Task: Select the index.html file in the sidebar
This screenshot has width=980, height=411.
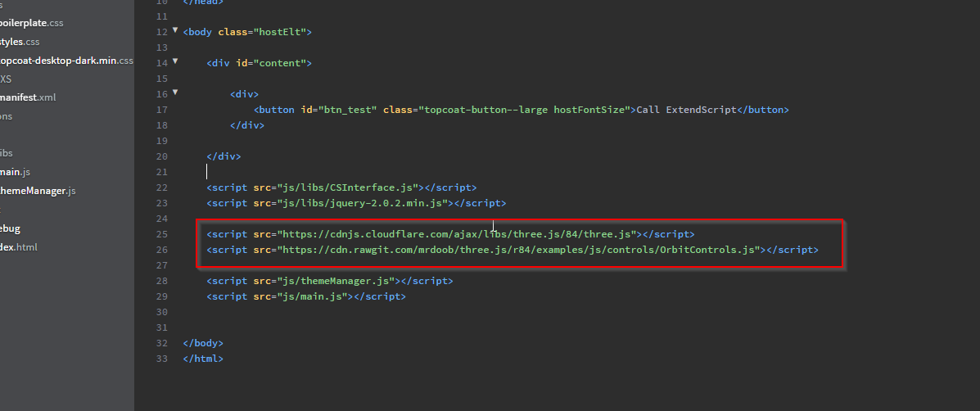Action: pos(19,246)
